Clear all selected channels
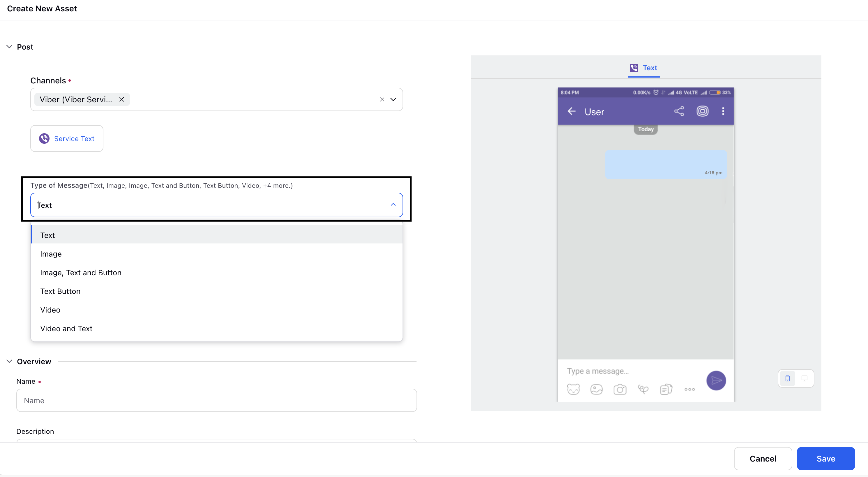Screen dimensions: 868x477 (x=382, y=99)
